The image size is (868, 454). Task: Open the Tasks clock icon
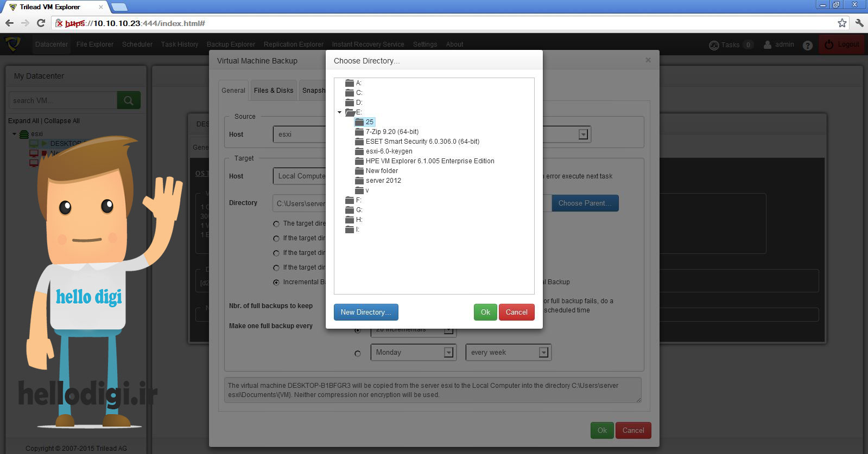coord(714,45)
